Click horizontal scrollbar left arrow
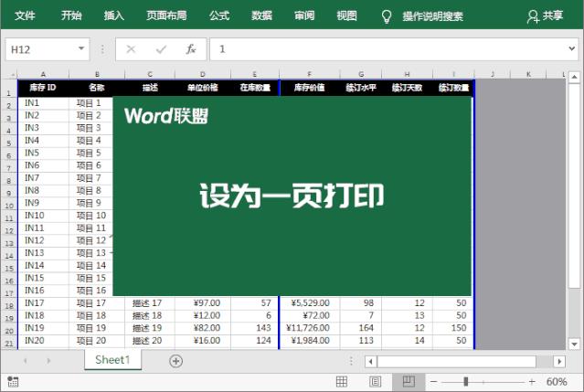The width and height of the screenshot is (584, 392). [x=370, y=361]
